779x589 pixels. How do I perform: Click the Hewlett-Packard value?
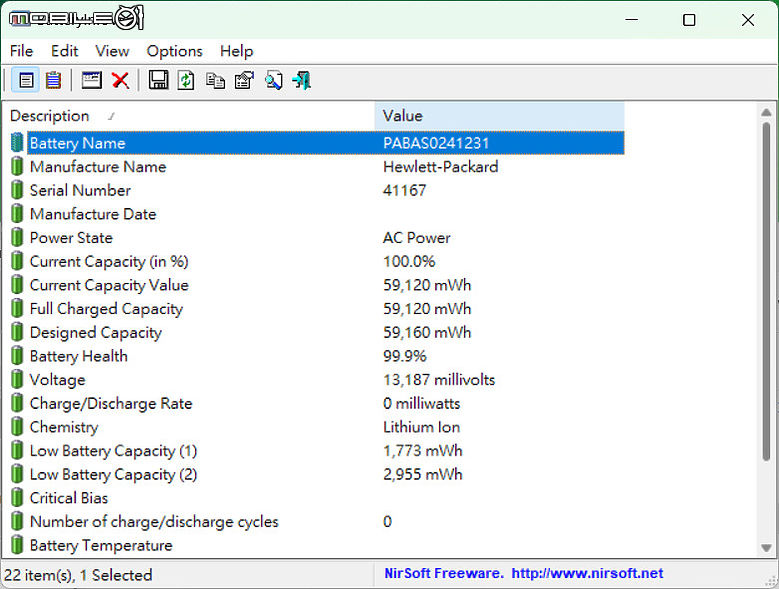[x=441, y=166]
